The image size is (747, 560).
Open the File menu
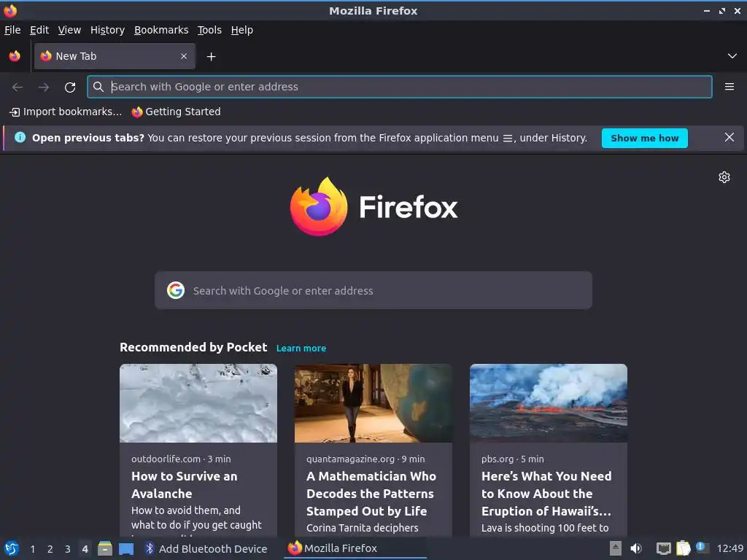click(12, 30)
